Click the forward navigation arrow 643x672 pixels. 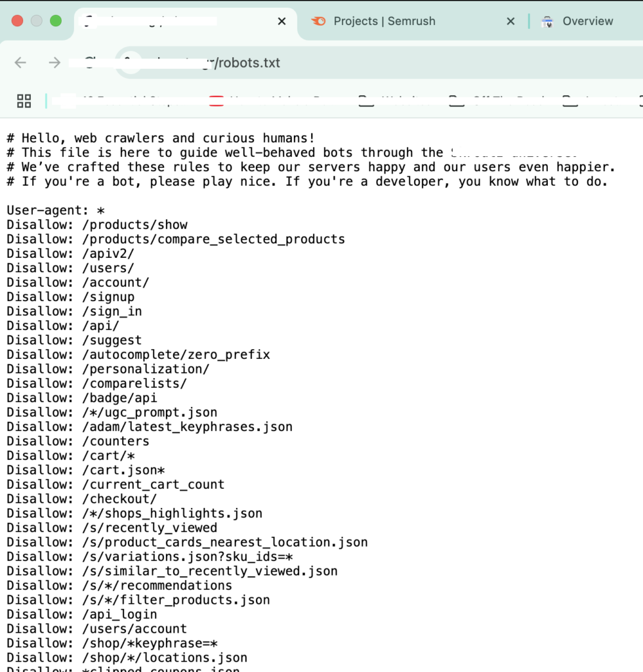[x=55, y=62]
